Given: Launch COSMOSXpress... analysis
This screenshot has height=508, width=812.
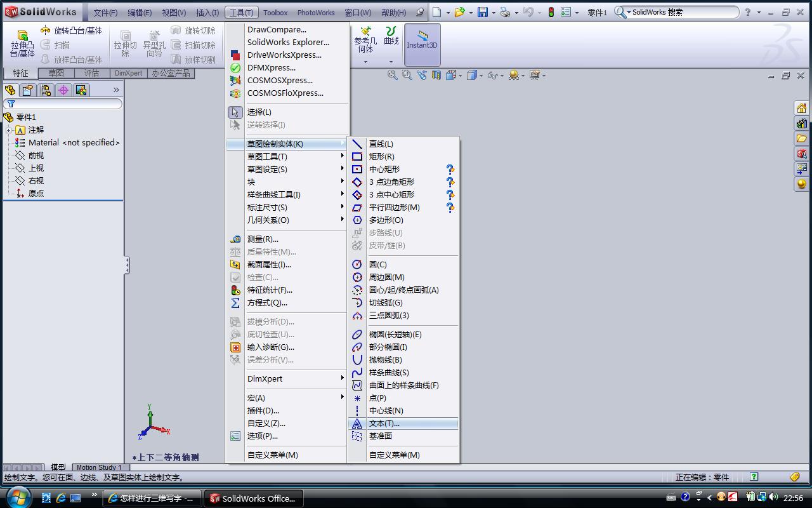Looking at the screenshot, I should pyautogui.click(x=287, y=81).
